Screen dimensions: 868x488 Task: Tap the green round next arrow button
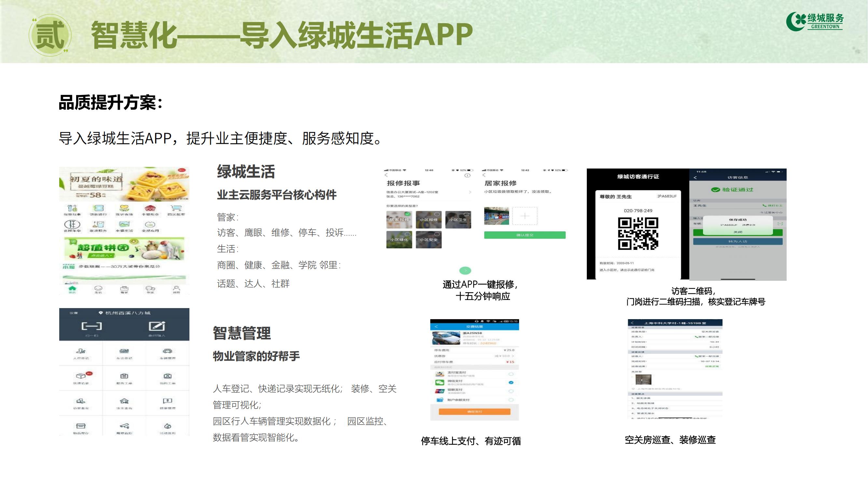click(465, 270)
